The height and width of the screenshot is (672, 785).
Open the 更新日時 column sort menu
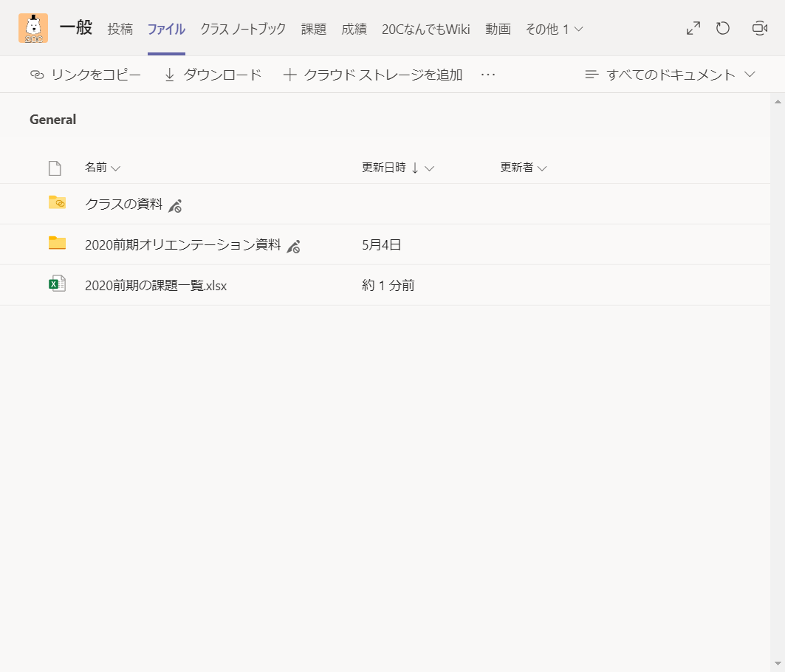tap(397, 168)
